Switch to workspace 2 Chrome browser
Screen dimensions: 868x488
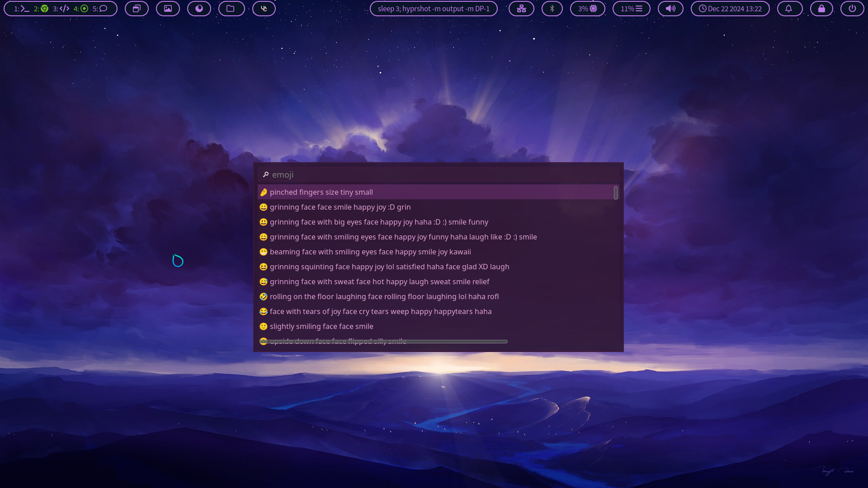41,9
